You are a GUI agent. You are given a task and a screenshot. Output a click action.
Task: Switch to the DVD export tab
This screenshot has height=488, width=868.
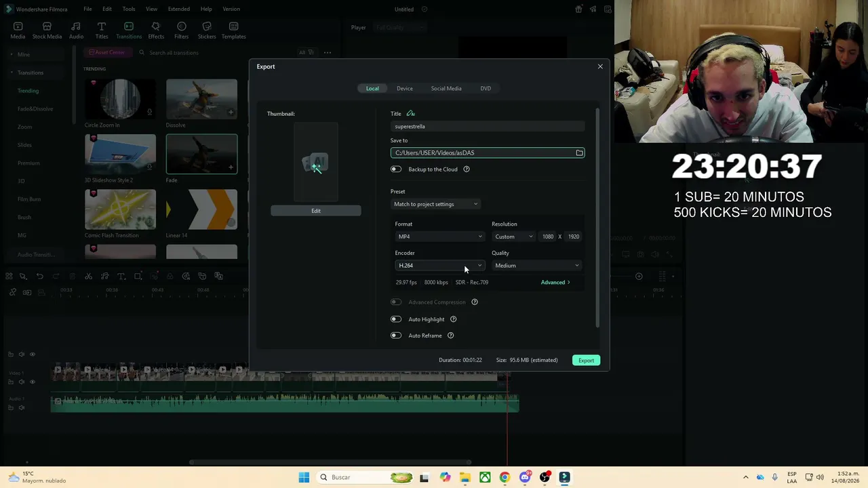pyautogui.click(x=486, y=88)
